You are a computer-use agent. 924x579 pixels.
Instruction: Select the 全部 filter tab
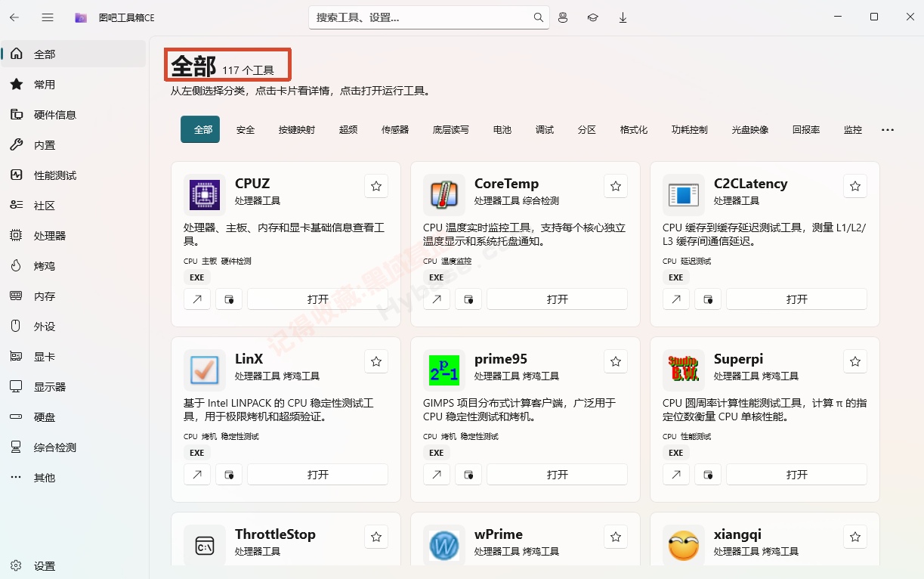200,129
